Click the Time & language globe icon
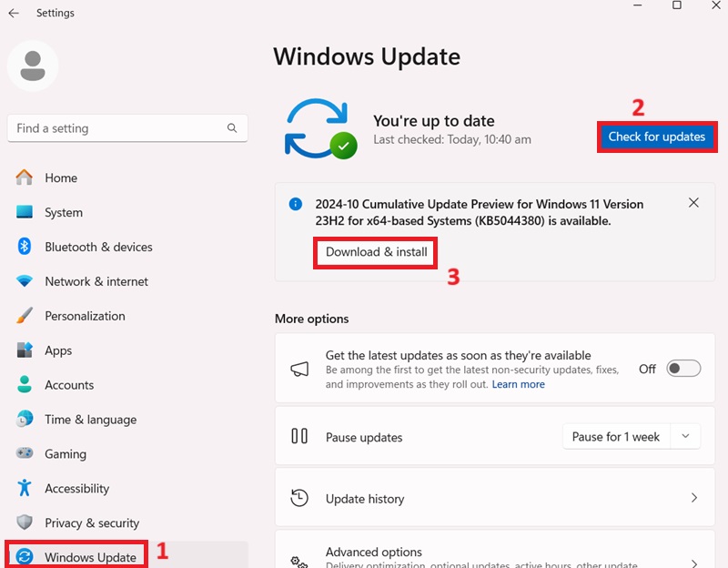The height and width of the screenshot is (568, 728). [25, 419]
